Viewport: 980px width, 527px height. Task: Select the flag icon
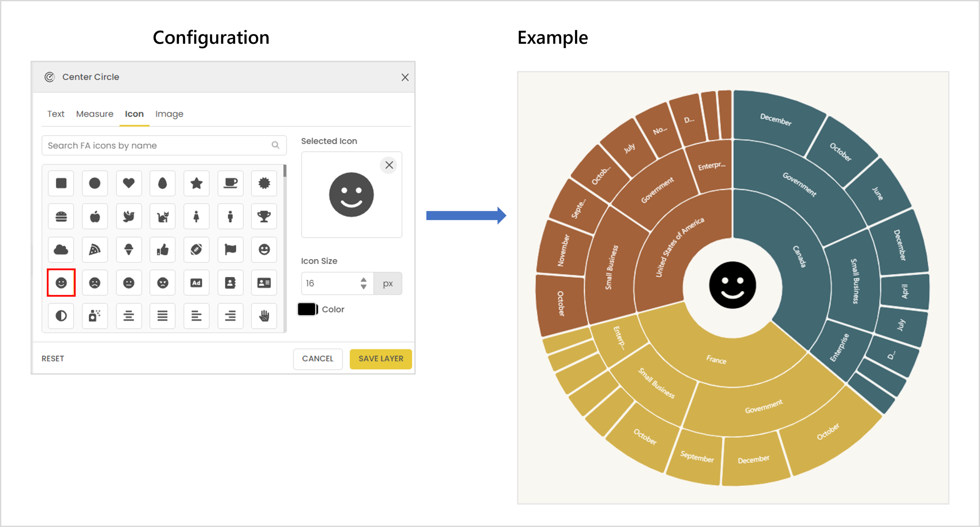click(230, 250)
